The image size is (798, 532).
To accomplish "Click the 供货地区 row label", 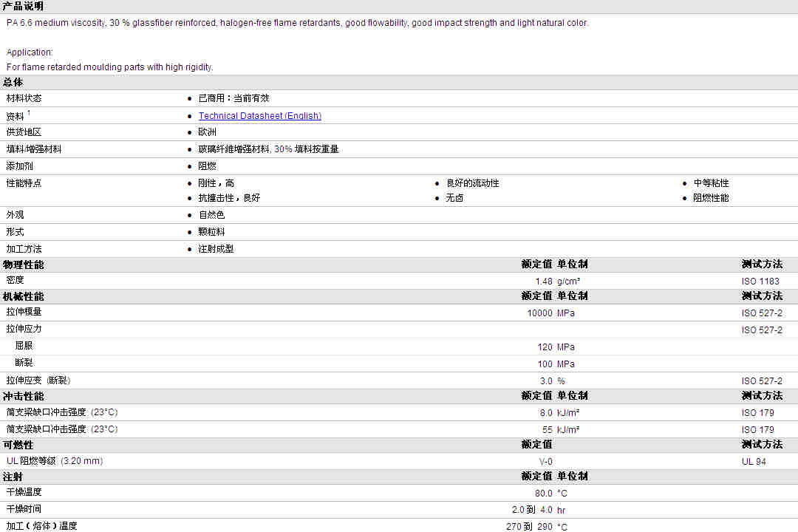I will coord(24,132).
